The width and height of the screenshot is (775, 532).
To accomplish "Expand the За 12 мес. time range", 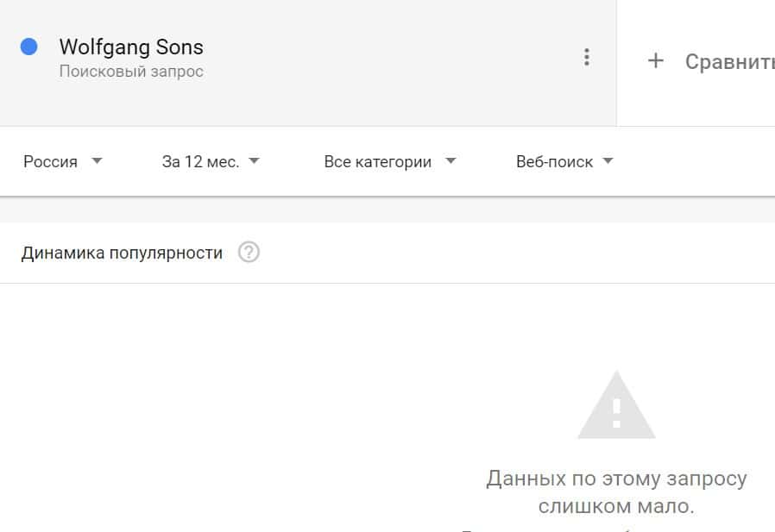I will click(x=200, y=162).
